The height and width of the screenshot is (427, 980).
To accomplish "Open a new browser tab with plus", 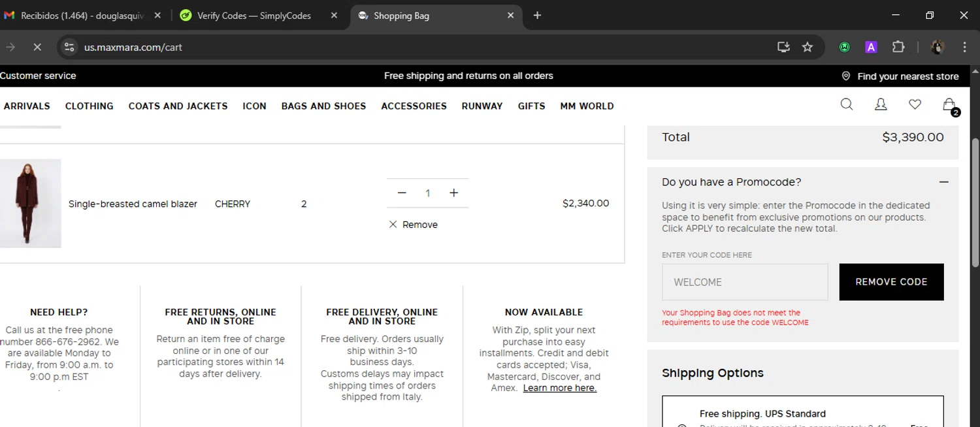I will 537,15.
